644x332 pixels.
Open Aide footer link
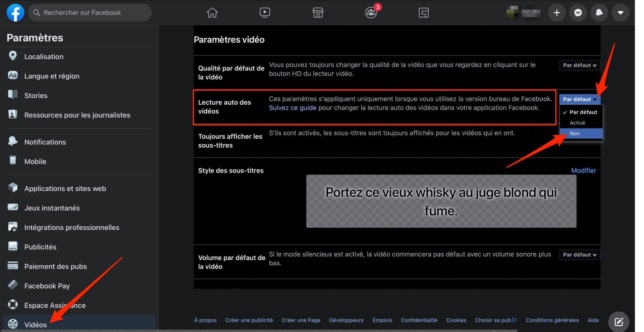coord(593,320)
